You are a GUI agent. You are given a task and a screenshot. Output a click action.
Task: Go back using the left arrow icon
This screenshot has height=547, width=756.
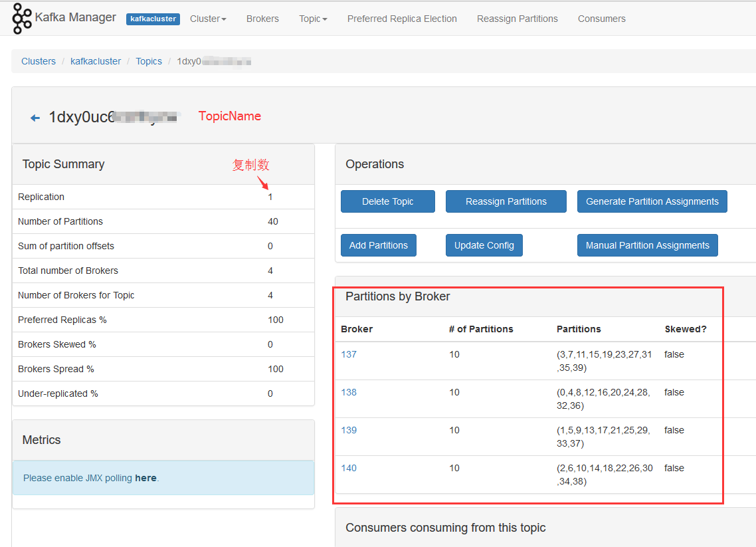pos(35,118)
